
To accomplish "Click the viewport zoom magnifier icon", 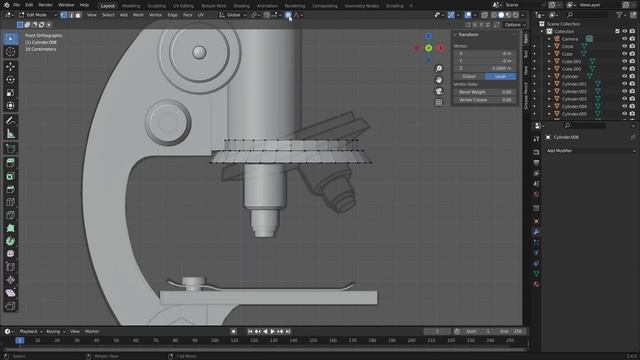I will coord(439,69).
